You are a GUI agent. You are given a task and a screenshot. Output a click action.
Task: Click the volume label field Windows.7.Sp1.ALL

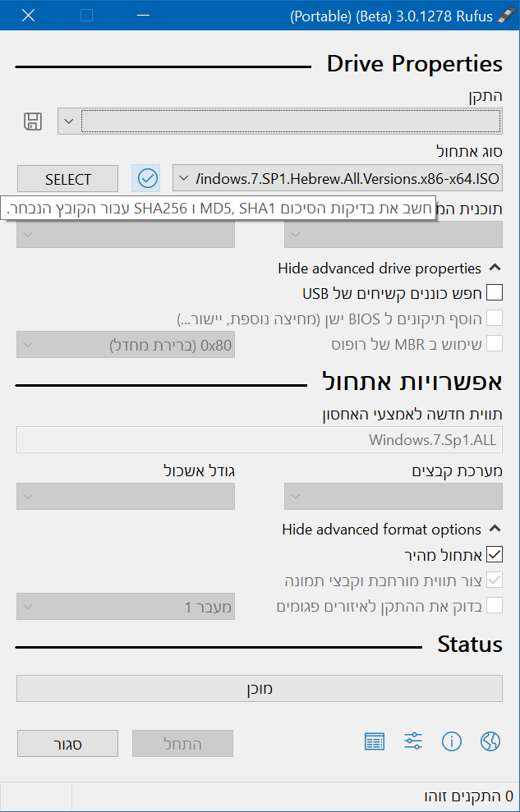point(260,439)
